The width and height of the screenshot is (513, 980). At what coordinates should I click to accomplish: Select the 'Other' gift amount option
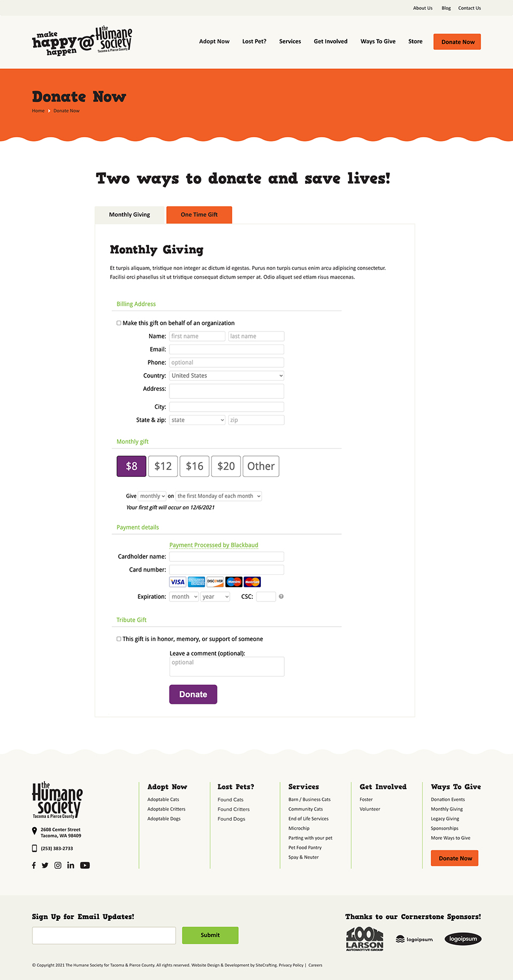pos(261,466)
